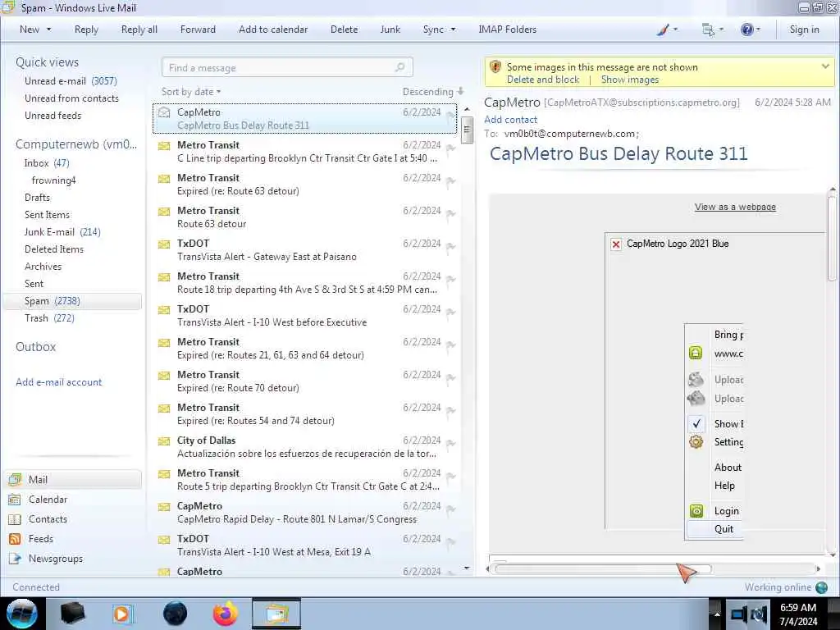840x630 pixels.
Task: Open the Sort by date dropdown
Action: 191,92
